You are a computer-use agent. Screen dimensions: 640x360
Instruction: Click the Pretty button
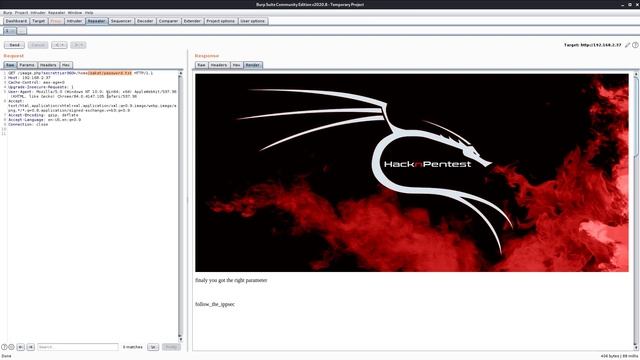point(171,347)
